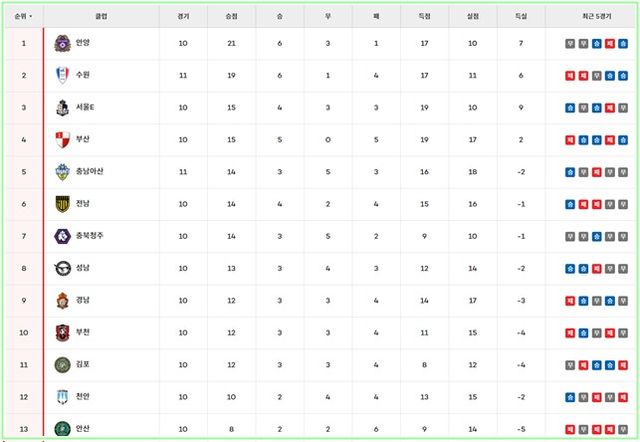Click the 부천 club logo

tap(63, 332)
